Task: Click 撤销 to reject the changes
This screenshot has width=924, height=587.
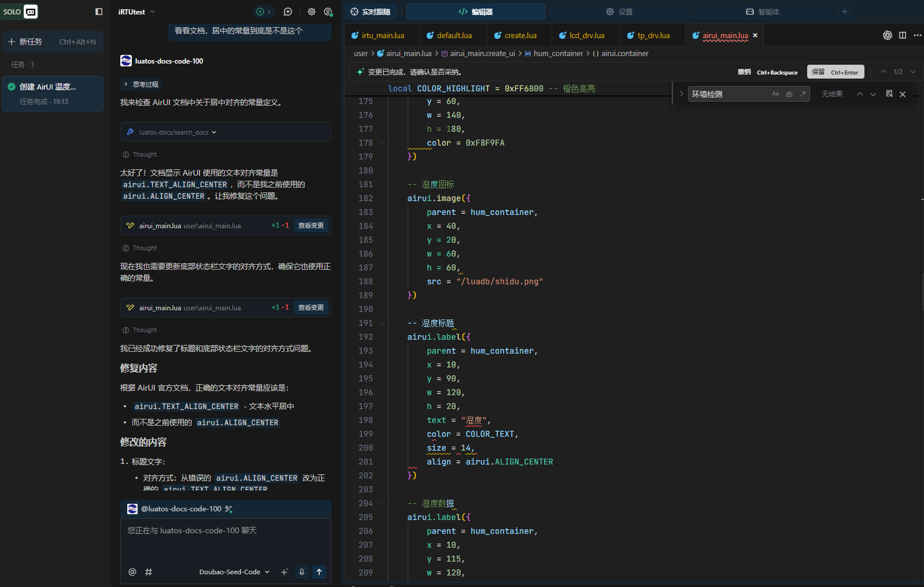Action: click(x=767, y=72)
